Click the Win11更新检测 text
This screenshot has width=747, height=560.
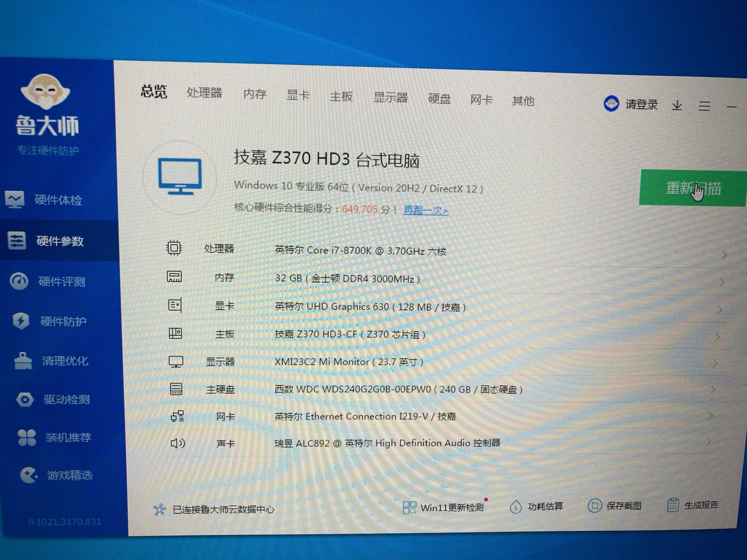[x=452, y=507]
